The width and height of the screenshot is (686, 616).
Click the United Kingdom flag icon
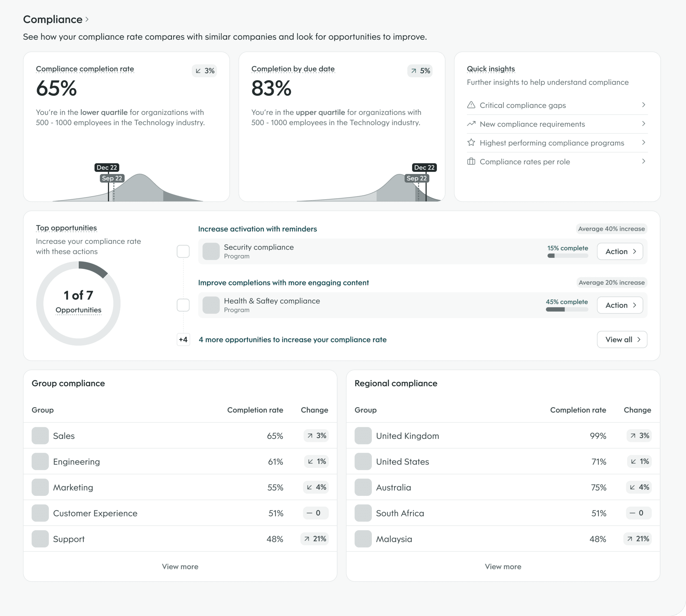363,435
